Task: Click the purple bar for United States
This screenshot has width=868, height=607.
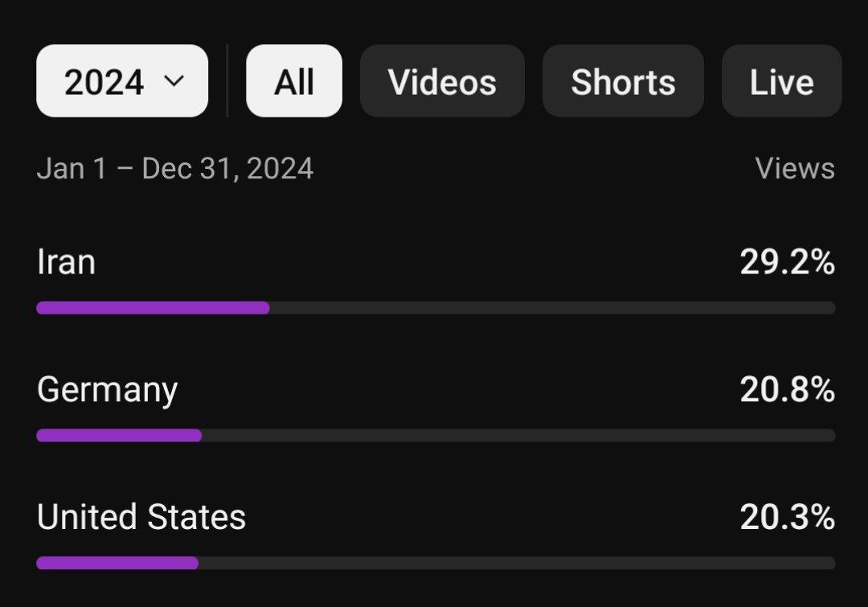Action: coord(117,563)
